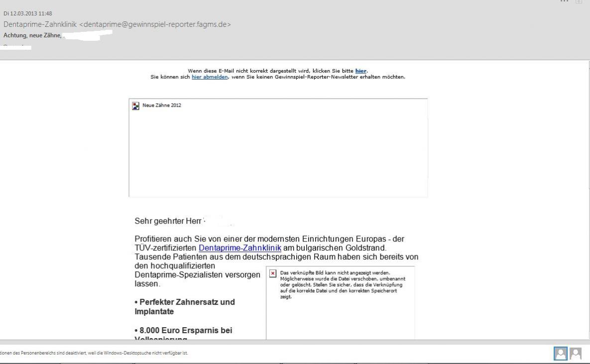This screenshot has width=590, height=364.
Task: Click the words "am bulgarischen Goldstrand"
Action: click(x=335, y=247)
